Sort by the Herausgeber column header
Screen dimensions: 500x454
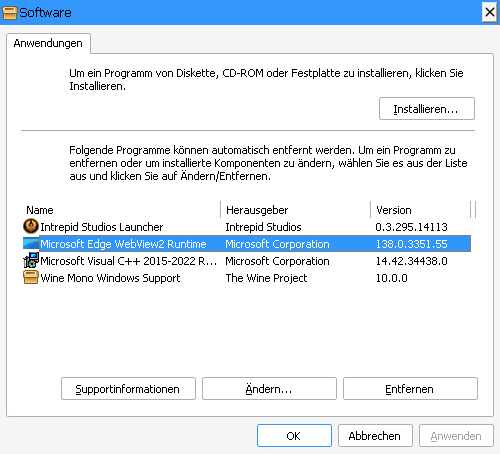pyautogui.click(x=295, y=210)
